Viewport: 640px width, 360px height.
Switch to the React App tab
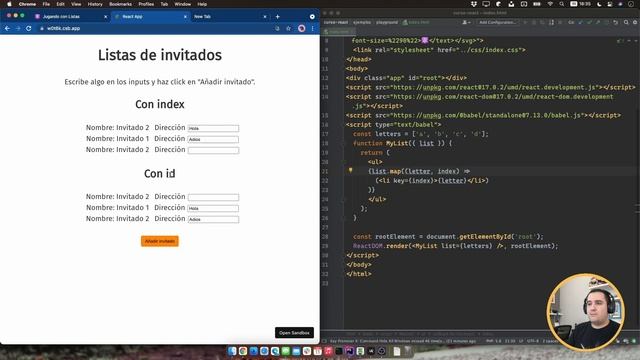pos(149,17)
